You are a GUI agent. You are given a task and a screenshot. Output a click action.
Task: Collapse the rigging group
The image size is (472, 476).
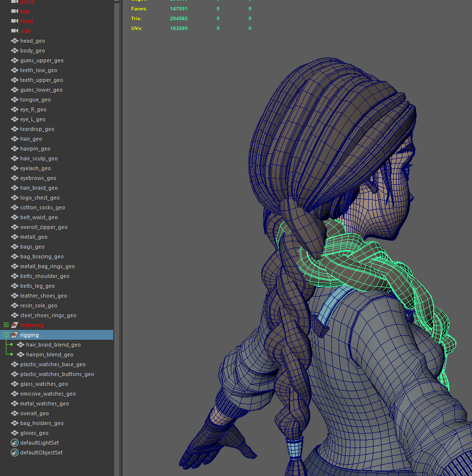[6, 335]
